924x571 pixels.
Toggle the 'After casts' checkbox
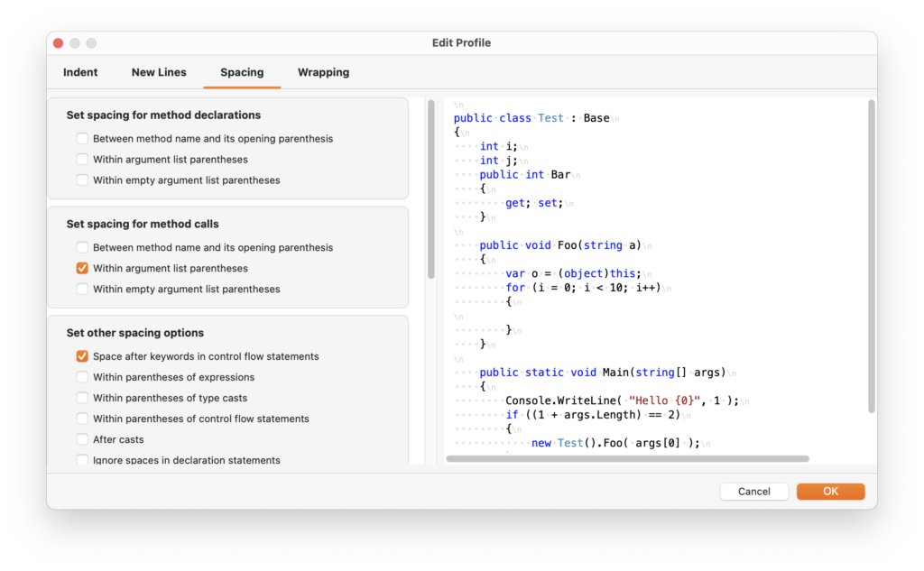82,439
